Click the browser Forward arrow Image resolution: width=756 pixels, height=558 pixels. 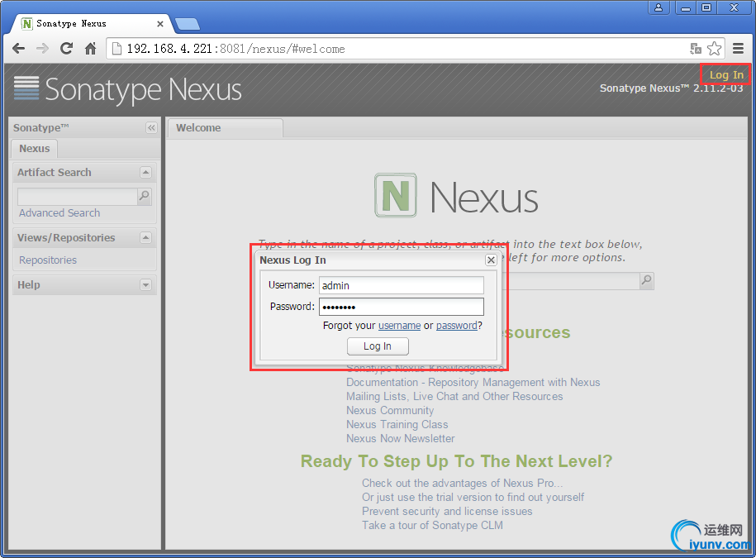[x=42, y=48]
